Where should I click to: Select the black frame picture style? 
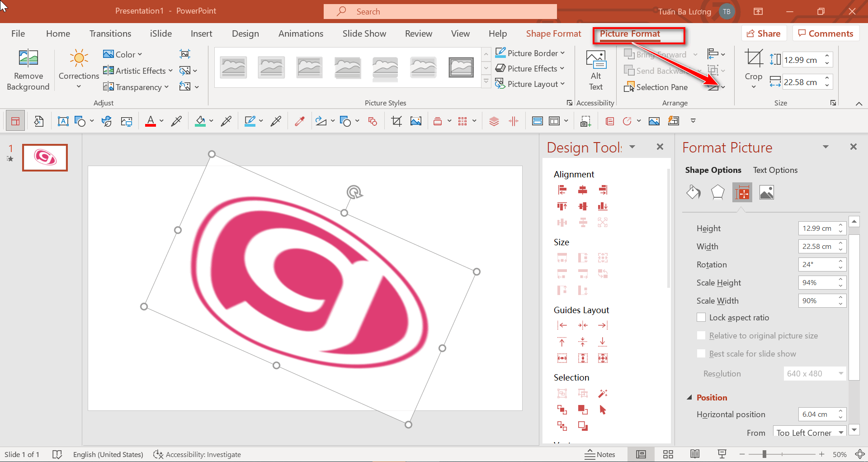coord(461,67)
